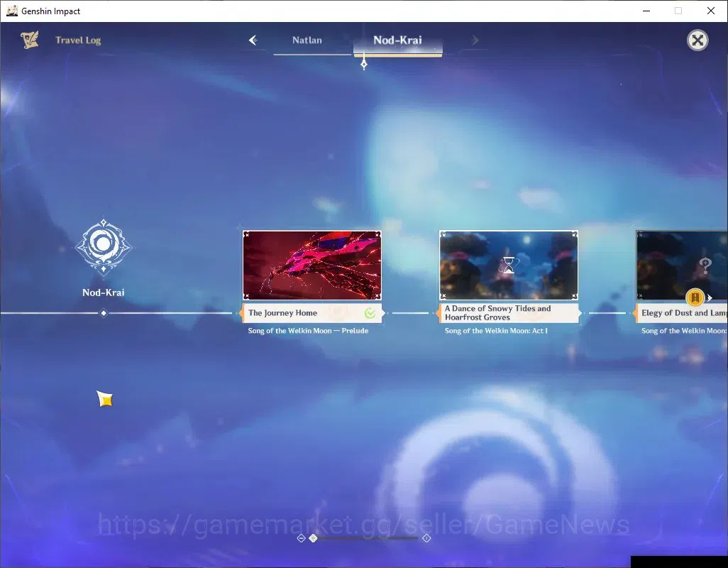Viewport: 728px width, 568px height.
Task: Open A Dance of Snowy Tides thumbnail
Action: click(x=509, y=266)
